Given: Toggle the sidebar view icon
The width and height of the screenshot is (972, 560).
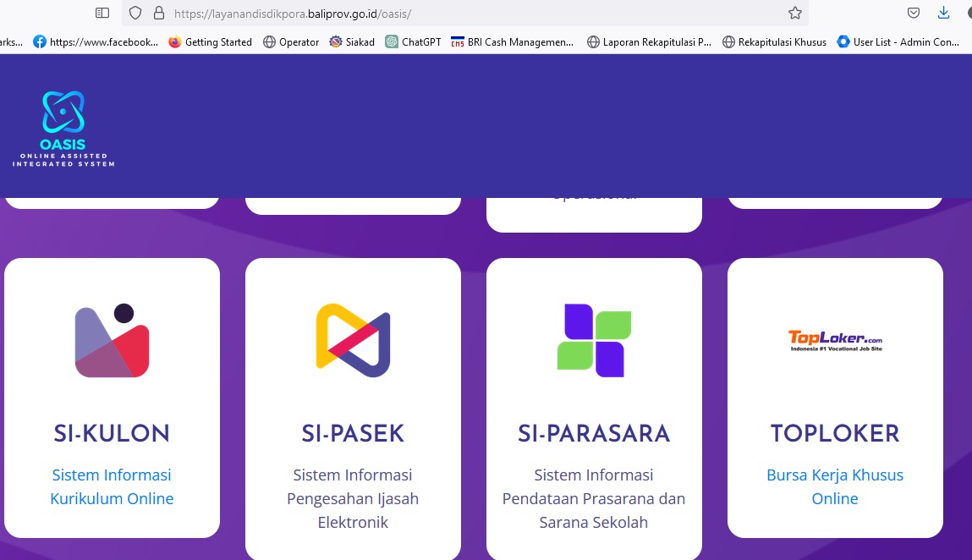Looking at the screenshot, I should point(102,13).
